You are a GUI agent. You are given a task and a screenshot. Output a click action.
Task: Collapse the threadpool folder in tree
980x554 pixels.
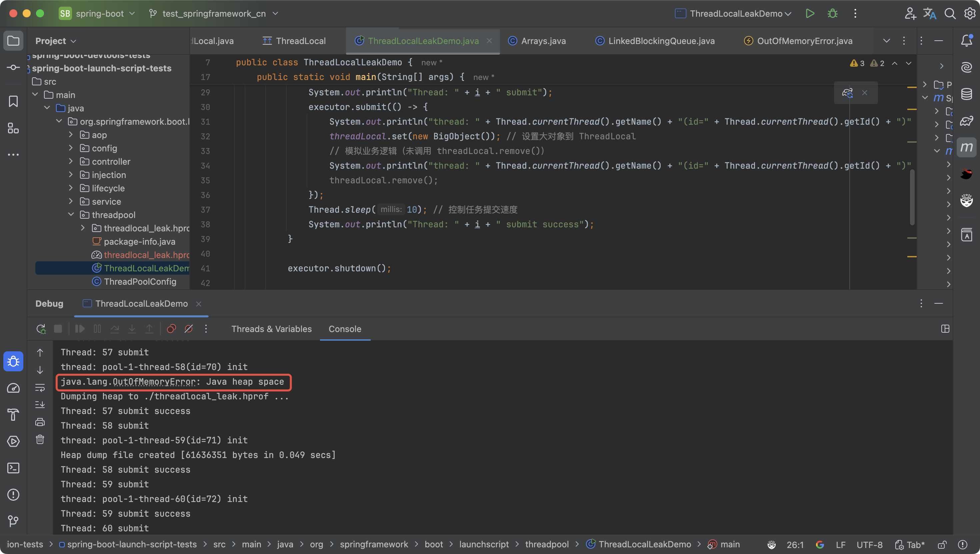point(71,215)
